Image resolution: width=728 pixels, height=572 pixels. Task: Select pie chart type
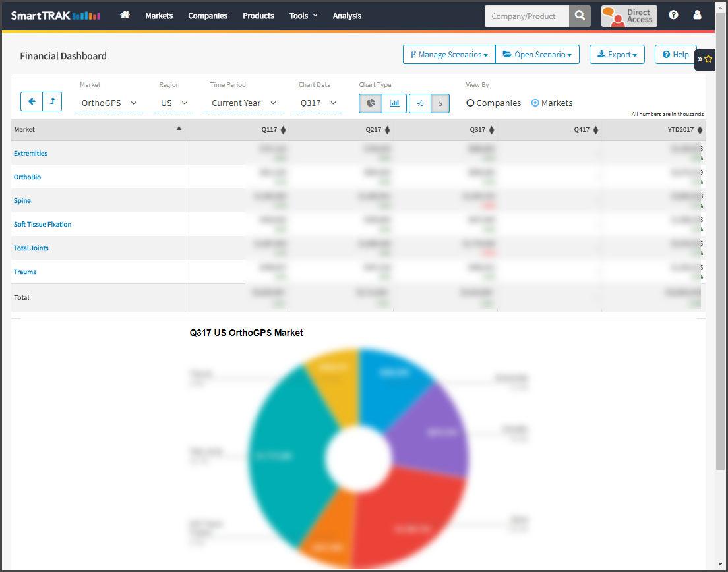point(371,103)
